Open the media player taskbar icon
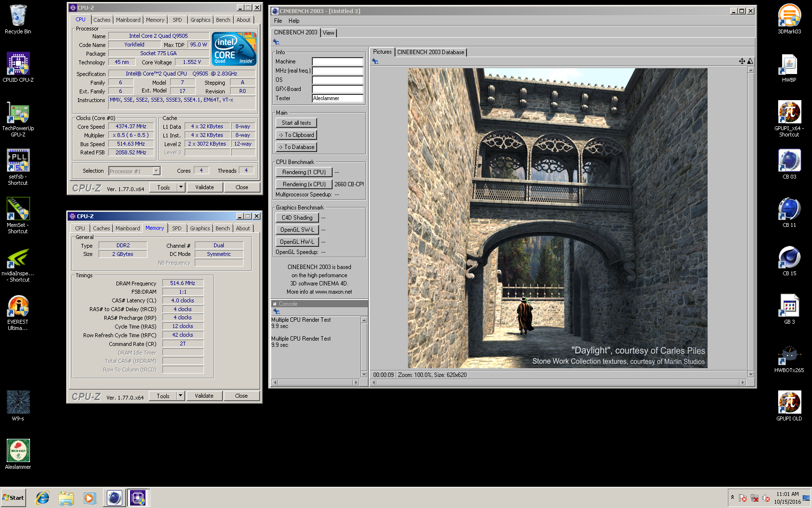812x508 pixels. (89, 498)
